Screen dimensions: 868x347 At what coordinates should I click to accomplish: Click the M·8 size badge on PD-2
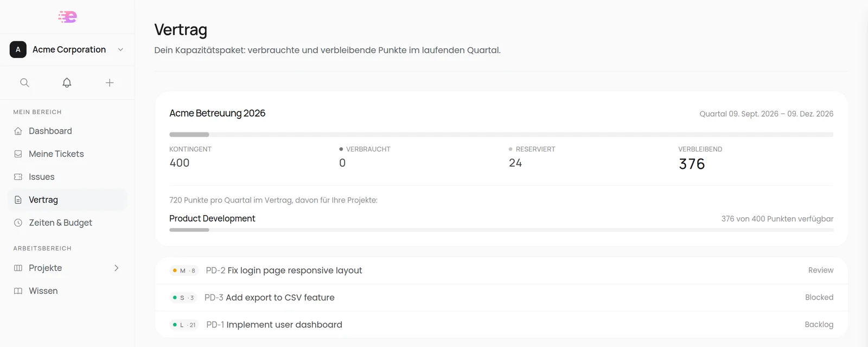tap(184, 270)
